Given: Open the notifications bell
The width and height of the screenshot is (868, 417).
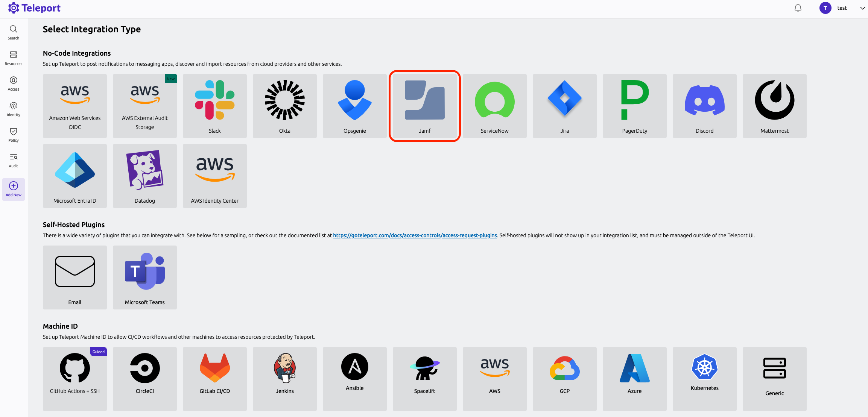Looking at the screenshot, I should [797, 8].
